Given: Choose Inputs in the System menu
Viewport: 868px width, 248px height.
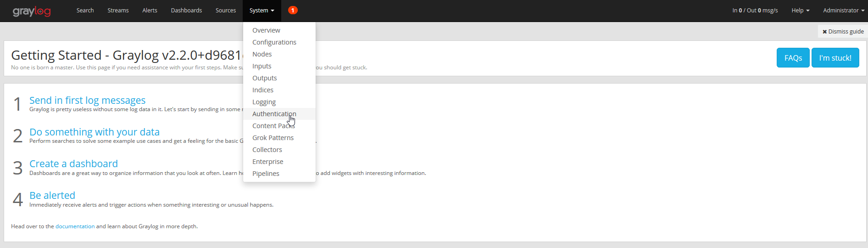Looking at the screenshot, I should 279,66.
